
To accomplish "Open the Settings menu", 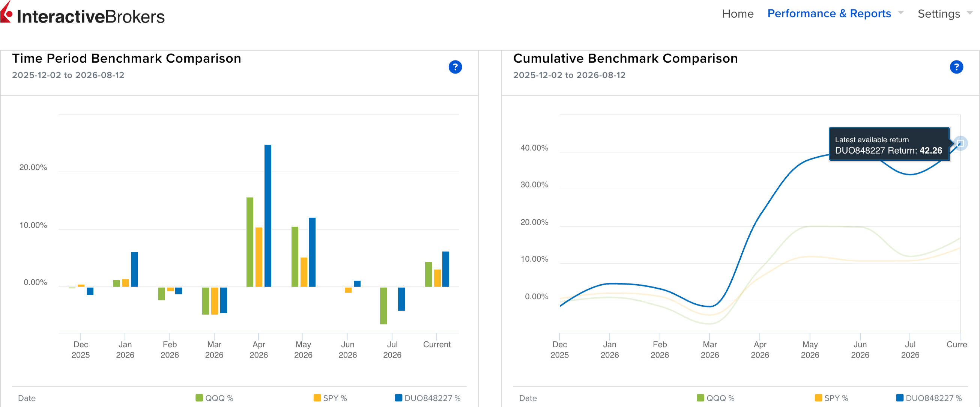I will point(938,14).
